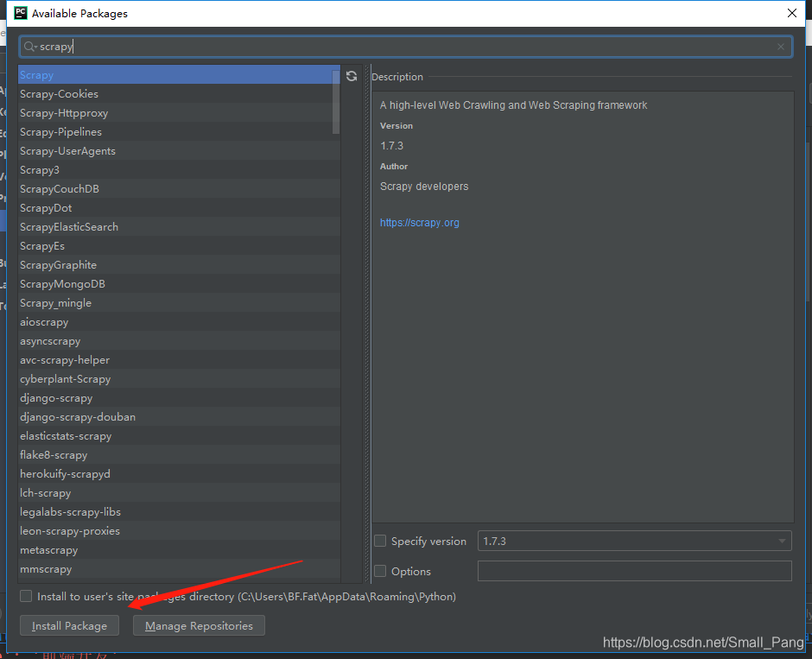
Task: Click the PyCharm logo in title bar
Action: click(x=20, y=13)
